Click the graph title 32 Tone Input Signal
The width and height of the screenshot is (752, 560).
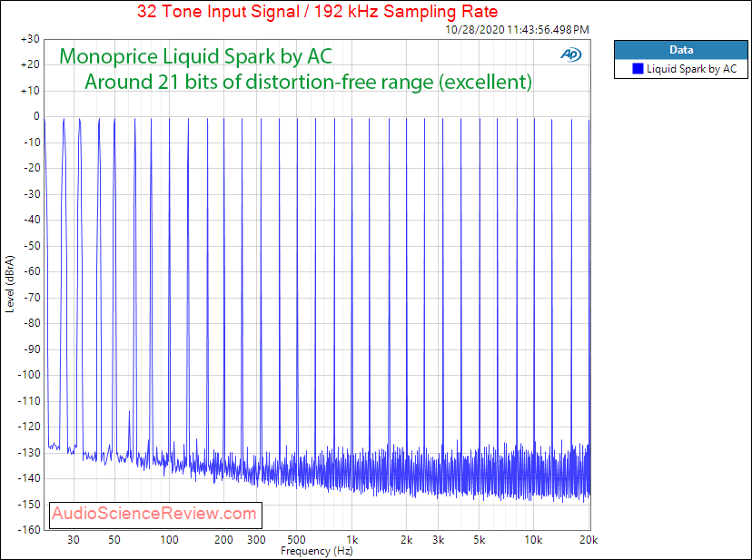coord(318,11)
